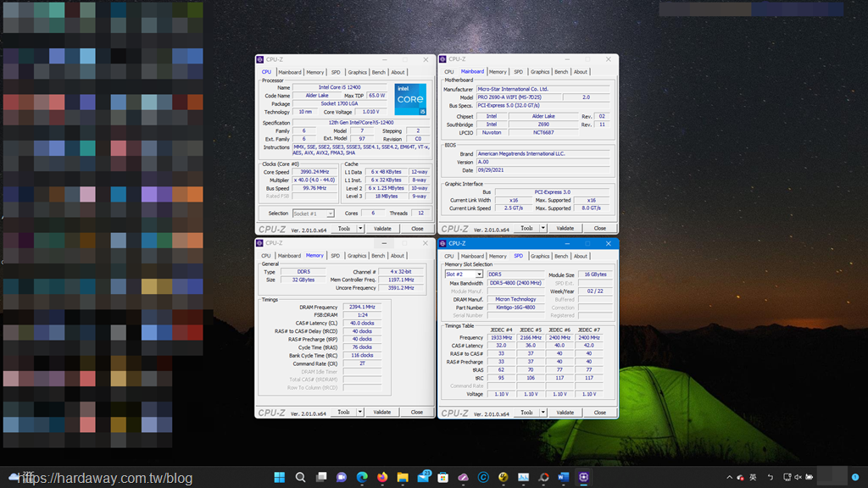
Task: Click Validate in the Mainboard window
Action: [x=565, y=228]
